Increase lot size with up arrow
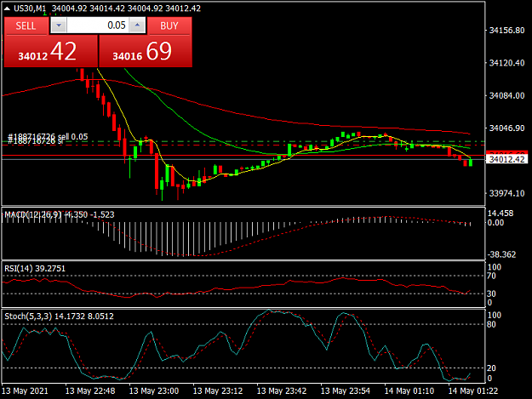The height and width of the screenshot is (399, 532). coord(137,26)
